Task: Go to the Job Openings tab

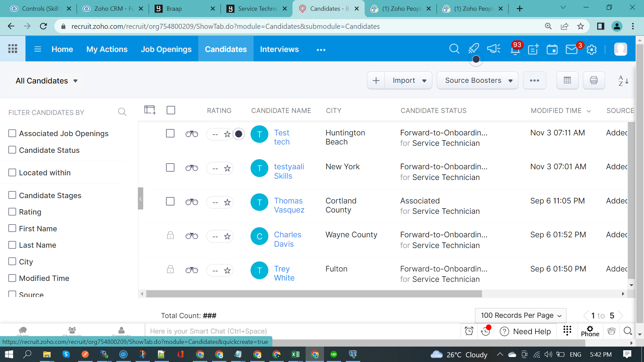Action: 166,49
